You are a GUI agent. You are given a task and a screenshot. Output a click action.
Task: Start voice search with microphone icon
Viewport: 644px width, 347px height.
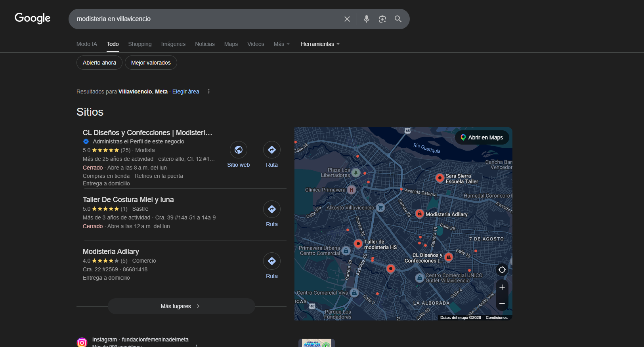pyautogui.click(x=367, y=19)
